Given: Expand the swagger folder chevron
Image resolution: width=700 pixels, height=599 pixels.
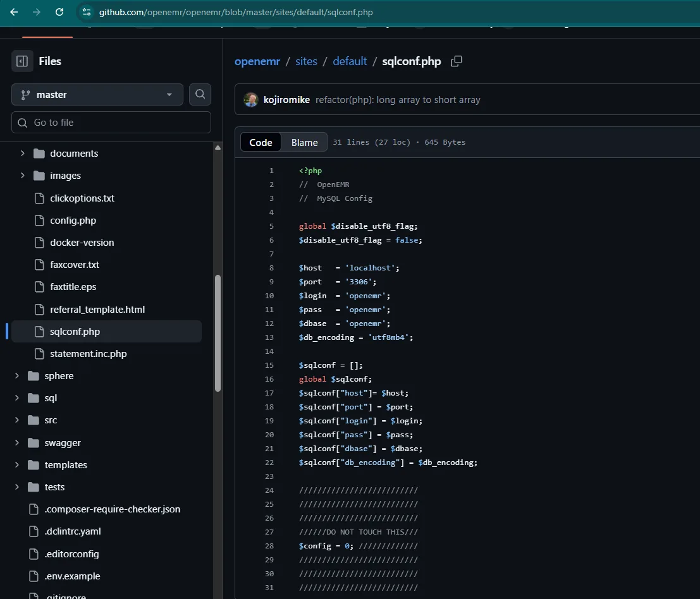Looking at the screenshot, I should point(17,442).
